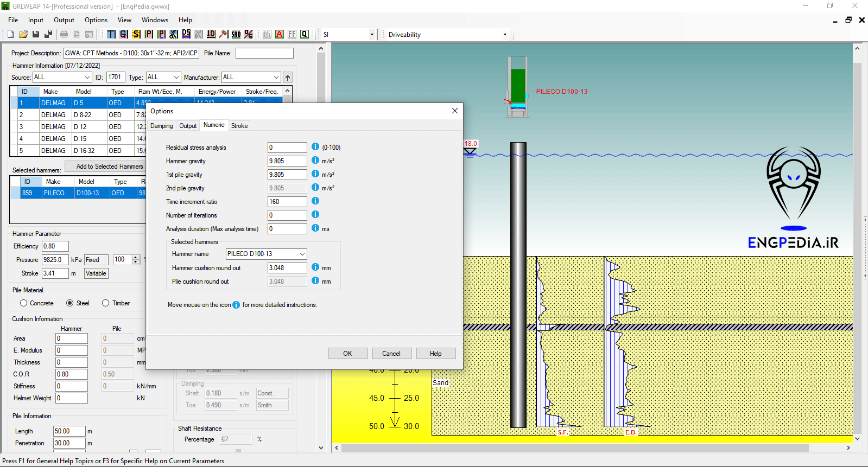This screenshot has height=467, width=868.
Task: Open the SI units dropdown
Action: click(x=349, y=34)
